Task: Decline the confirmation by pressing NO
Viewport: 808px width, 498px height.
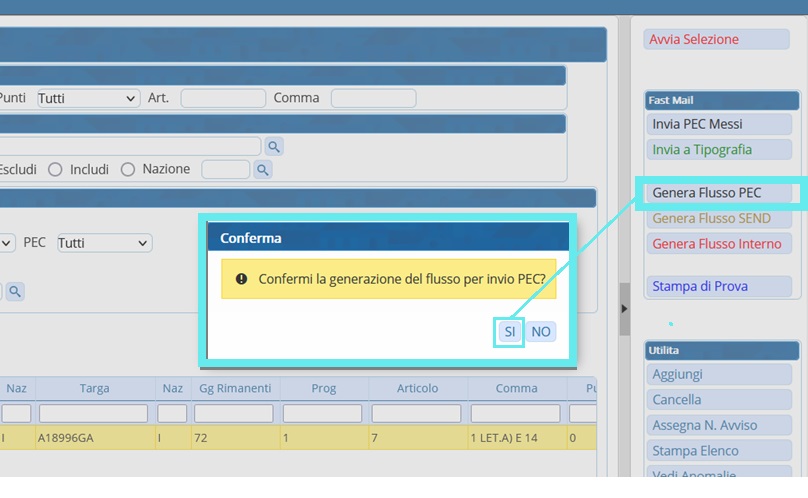Action: pyautogui.click(x=541, y=332)
